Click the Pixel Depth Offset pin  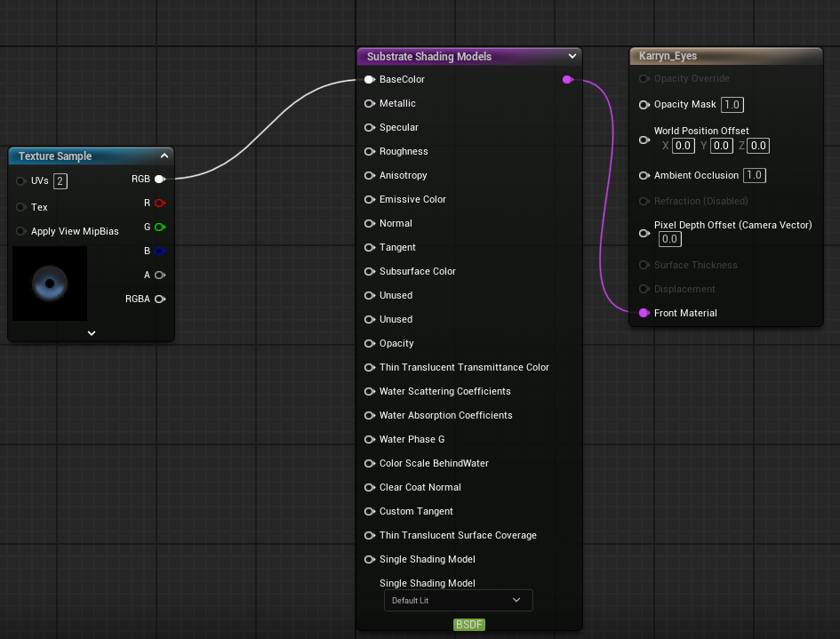coord(644,233)
